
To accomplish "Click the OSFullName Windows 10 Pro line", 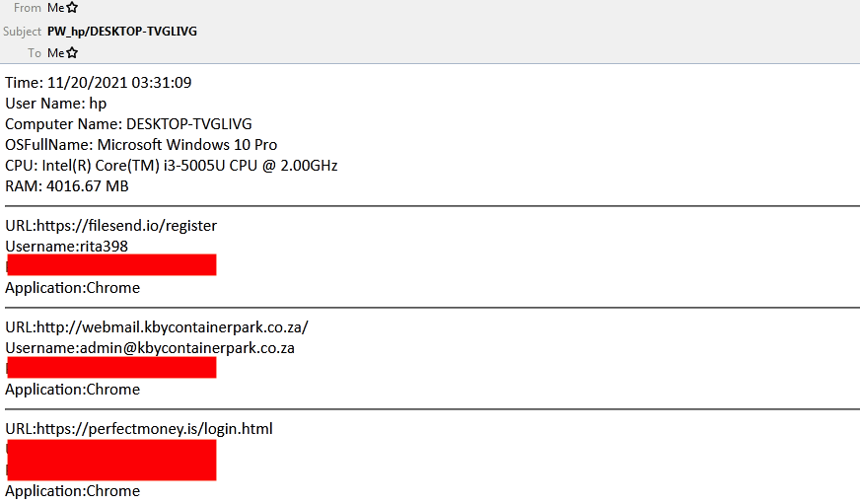I will [141, 145].
